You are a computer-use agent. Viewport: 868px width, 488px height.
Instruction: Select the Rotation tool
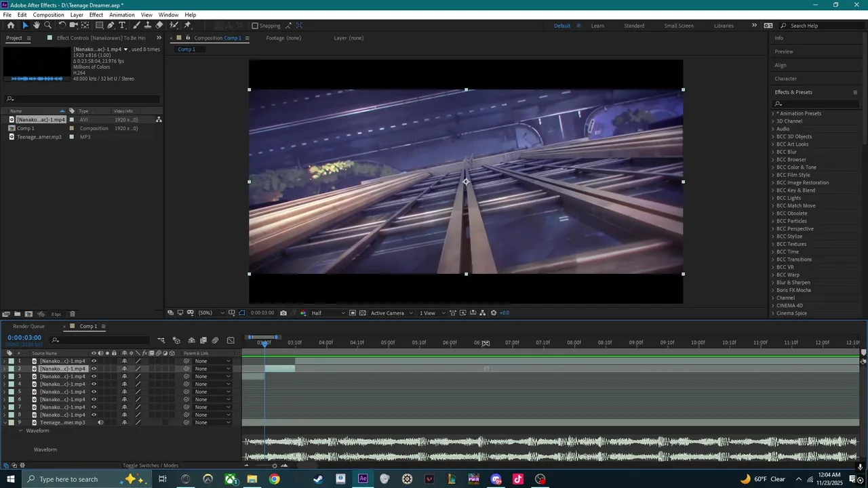point(62,25)
